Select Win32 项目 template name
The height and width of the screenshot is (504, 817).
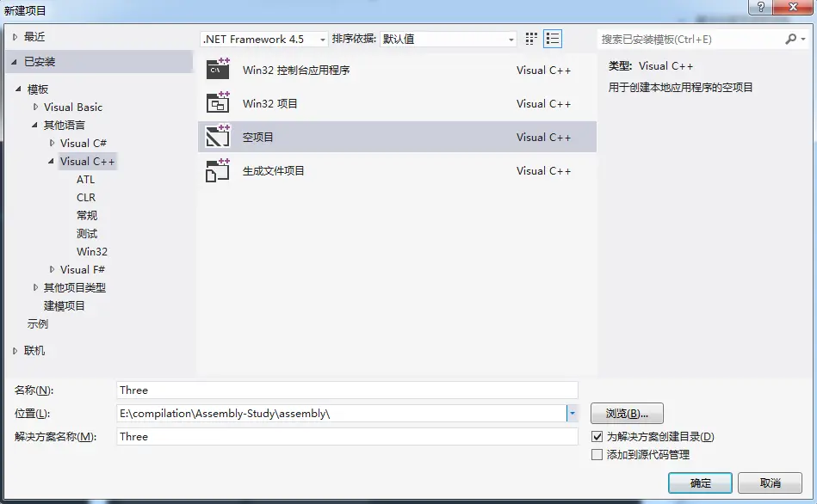(x=270, y=103)
